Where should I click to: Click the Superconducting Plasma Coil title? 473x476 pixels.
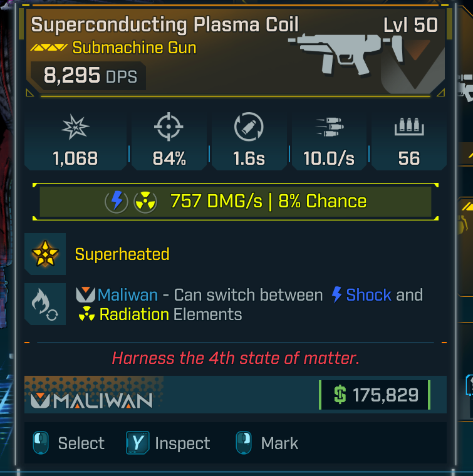click(165, 25)
